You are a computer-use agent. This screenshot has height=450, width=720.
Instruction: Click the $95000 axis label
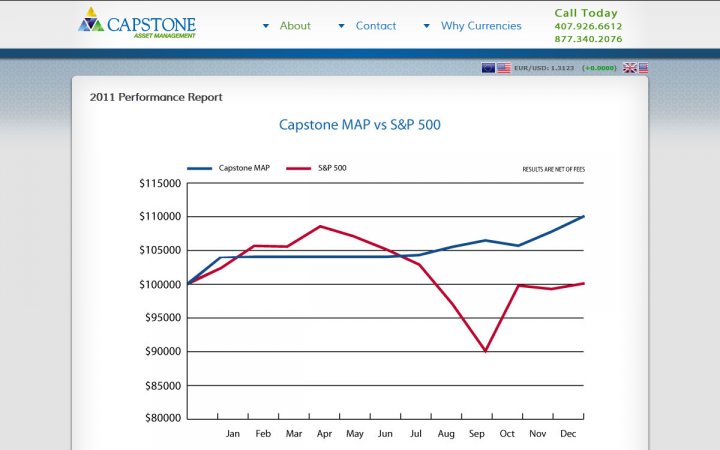click(163, 318)
